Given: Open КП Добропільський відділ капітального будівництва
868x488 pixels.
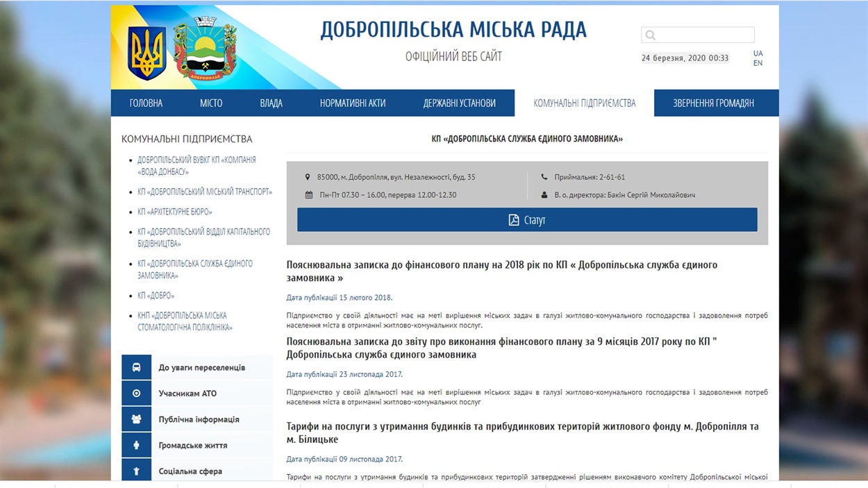Looking at the screenshot, I should [x=203, y=237].
